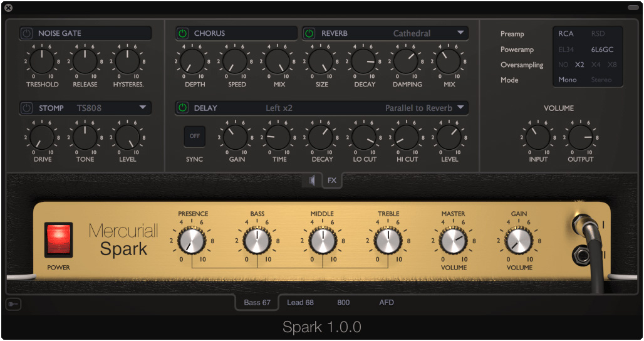The image size is (644, 341).
Task: Click the INPUT volume knob
Action: click(538, 137)
